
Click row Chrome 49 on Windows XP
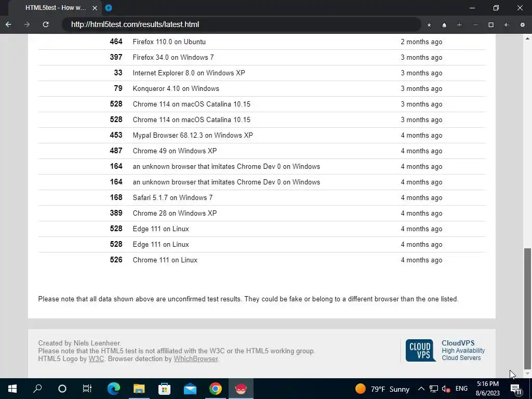(x=262, y=151)
